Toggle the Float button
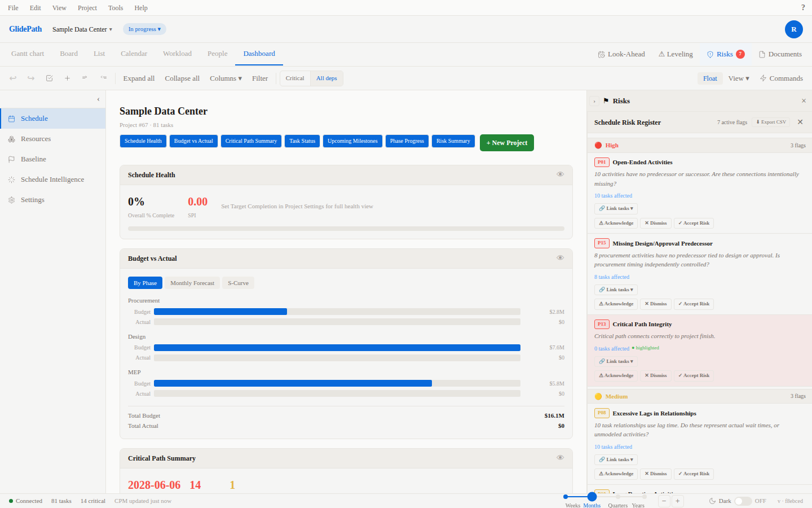This screenshot has height=508, width=812. tap(710, 78)
